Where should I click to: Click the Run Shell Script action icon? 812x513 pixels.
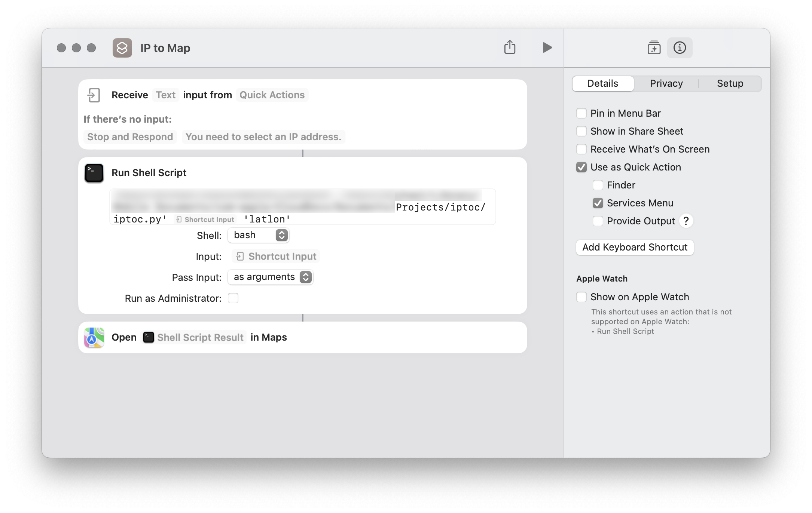[94, 173]
